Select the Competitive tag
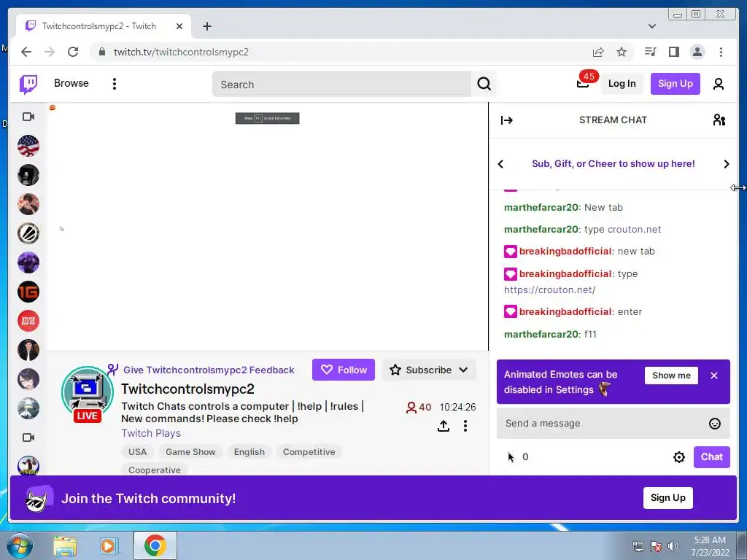The image size is (747, 560). (x=309, y=452)
